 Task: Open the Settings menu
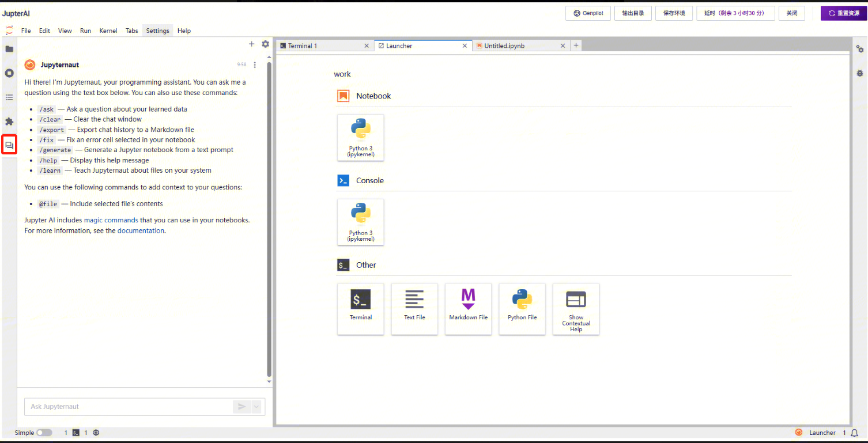[x=157, y=31]
